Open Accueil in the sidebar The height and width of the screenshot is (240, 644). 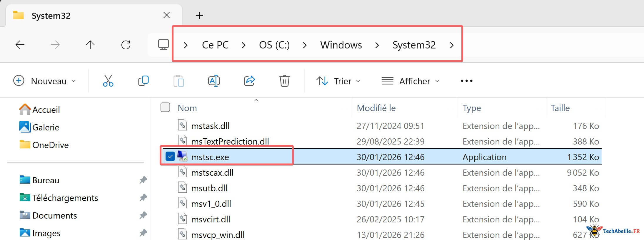39,110
